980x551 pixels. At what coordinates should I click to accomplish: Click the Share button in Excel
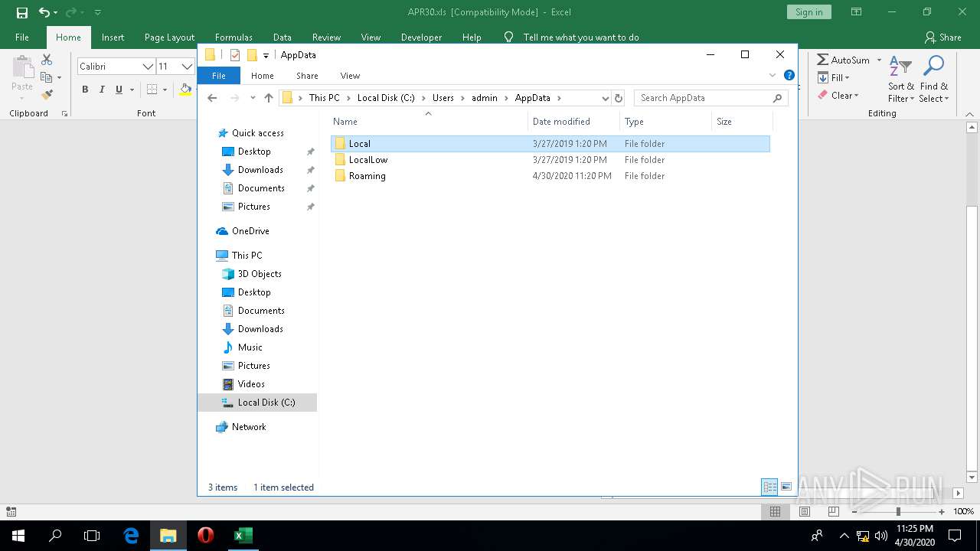[x=942, y=37]
